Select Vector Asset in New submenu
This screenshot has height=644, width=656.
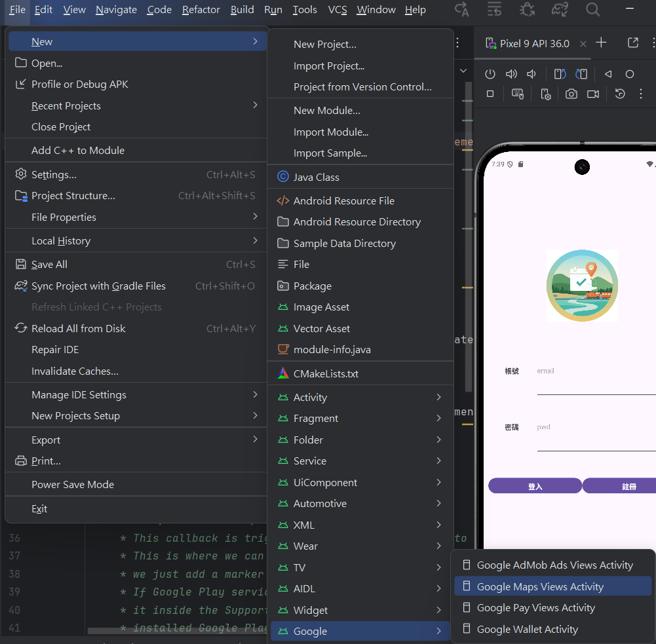(x=360, y=329)
